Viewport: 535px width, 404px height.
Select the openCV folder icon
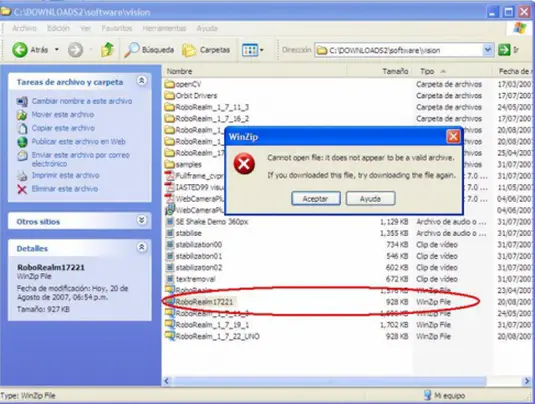pos(170,84)
